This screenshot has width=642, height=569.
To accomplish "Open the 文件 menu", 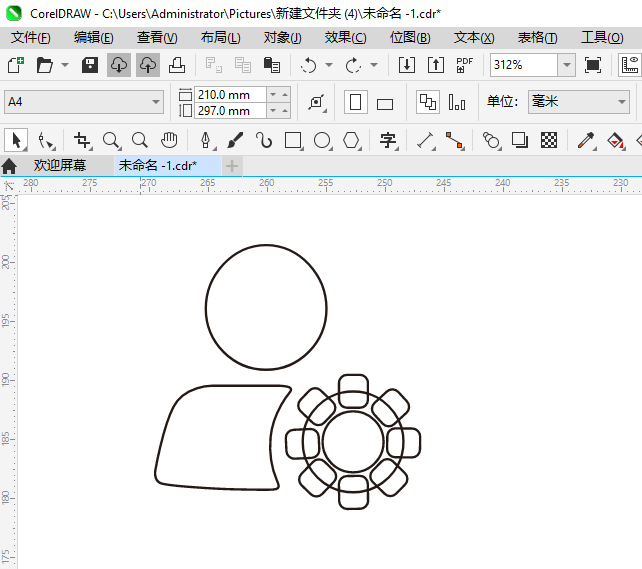I will (30, 37).
